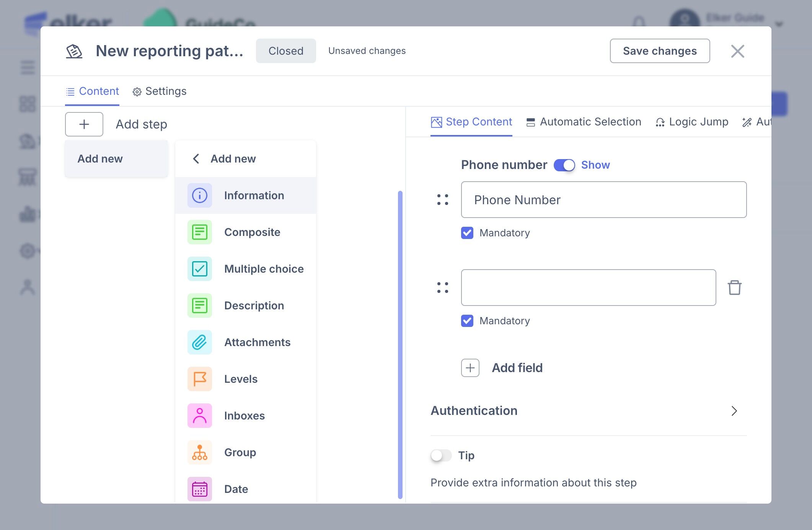Open the user account dropdown arrow
The height and width of the screenshot is (530, 812).
(779, 24)
